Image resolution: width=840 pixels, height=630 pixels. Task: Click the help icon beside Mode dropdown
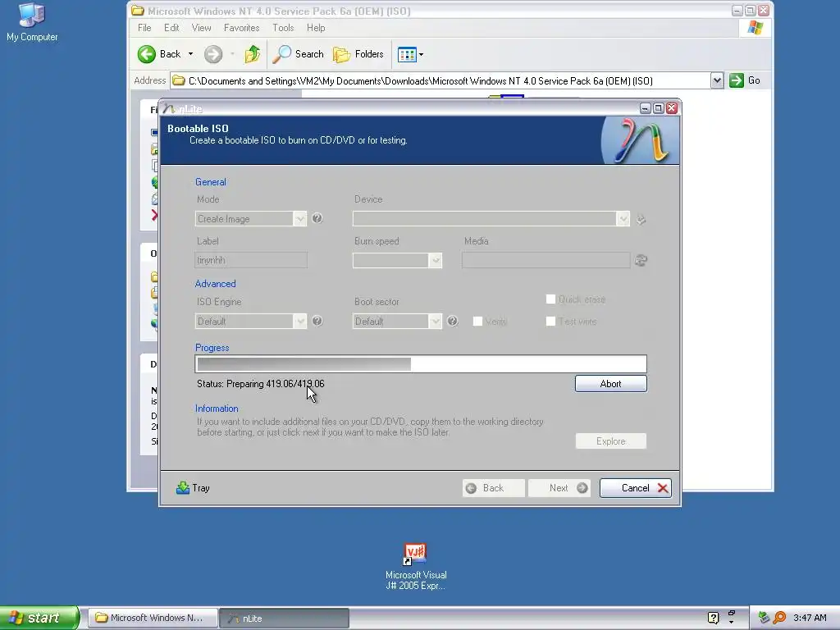click(x=317, y=218)
